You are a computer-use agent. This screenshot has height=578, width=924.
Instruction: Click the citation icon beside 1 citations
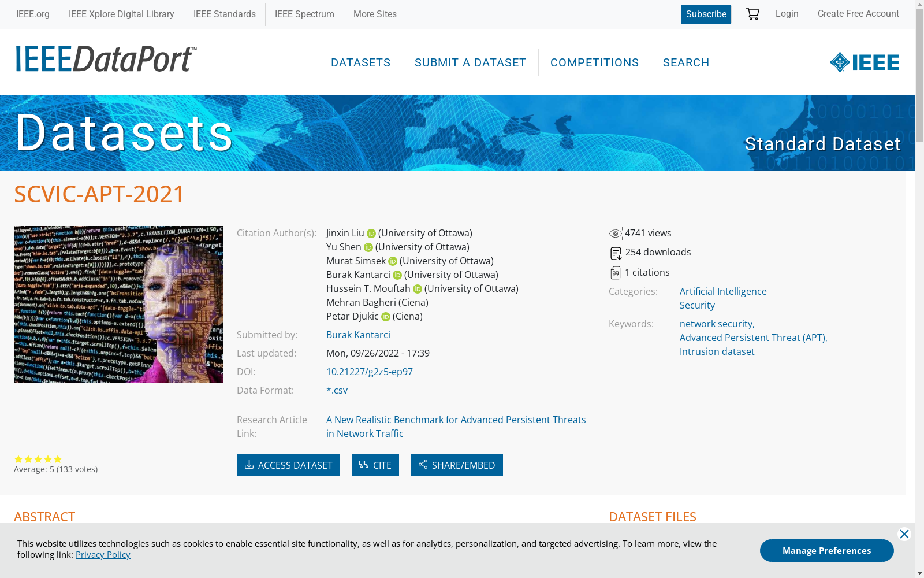pyautogui.click(x=616, y=273)
